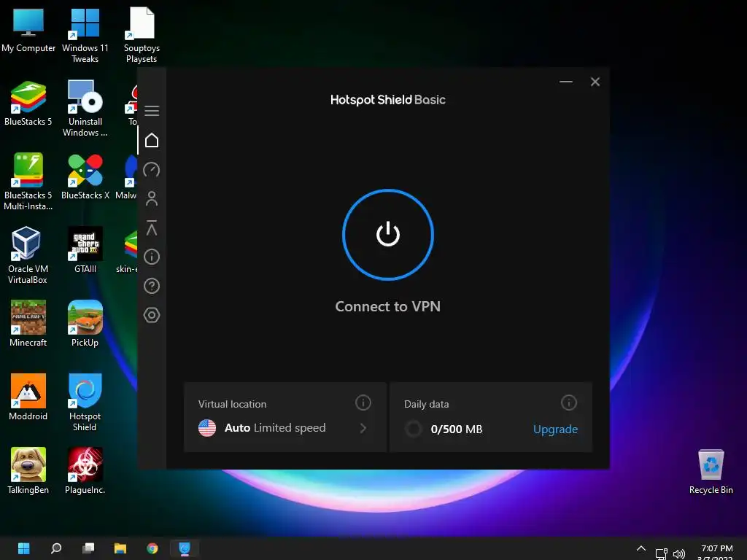
Task: Click the daily data usage ring
Action: [x=413, y=429]
